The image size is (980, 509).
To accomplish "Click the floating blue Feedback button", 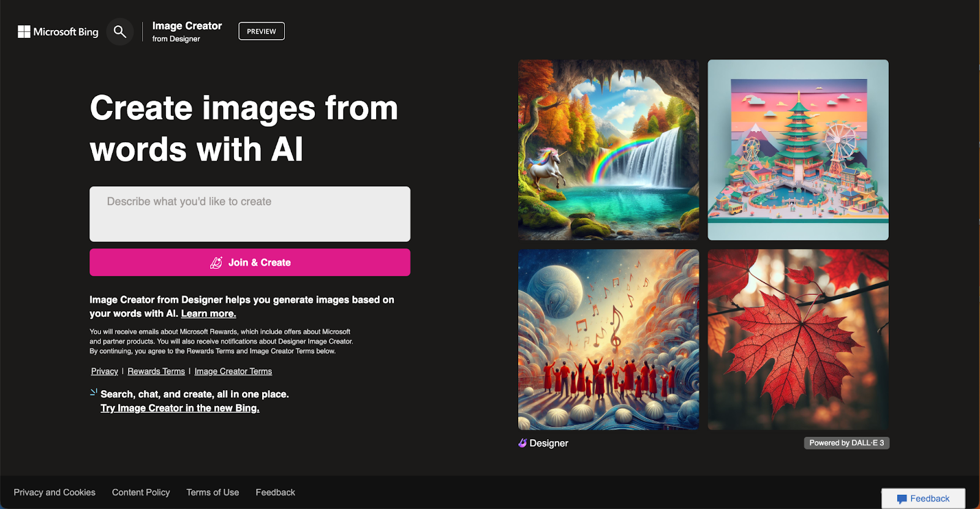I will coord(924,499).
